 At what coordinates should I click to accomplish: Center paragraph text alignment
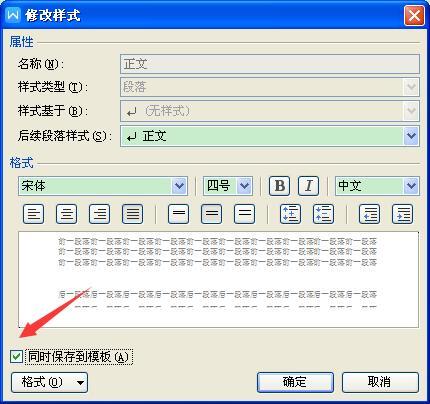pyautogui.click(x=66, y=214)
